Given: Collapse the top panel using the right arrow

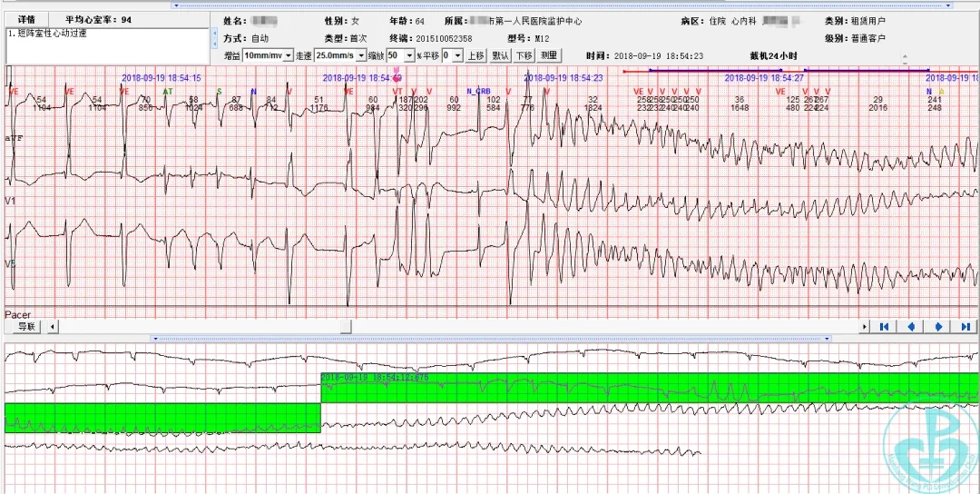Looking at the screenshot, I should coord(949,5).
